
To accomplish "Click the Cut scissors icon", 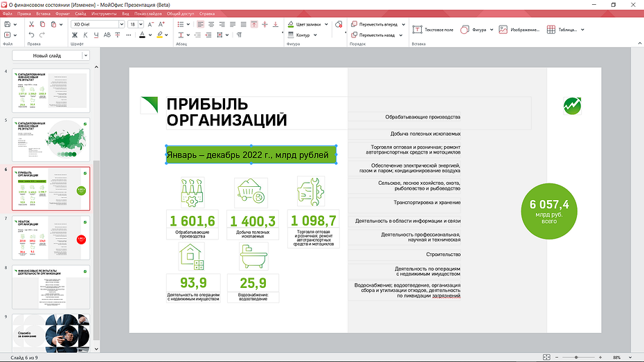I will pos(32,25).
